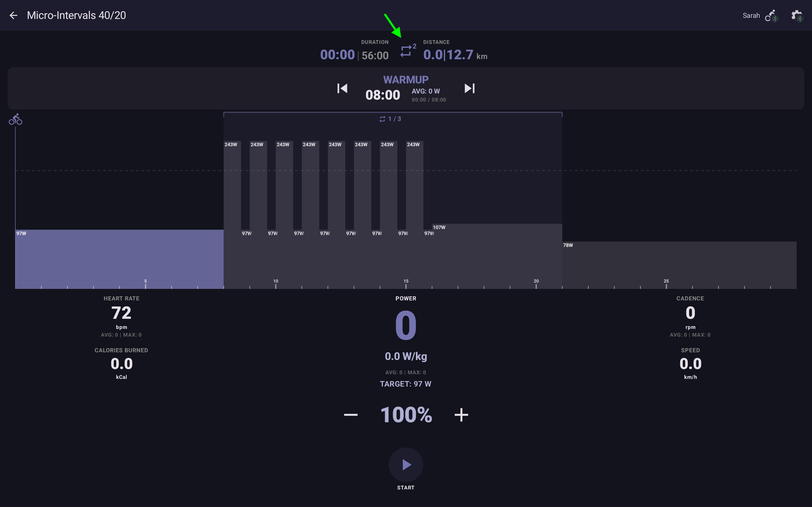Select the 78W cooldown block
The image size is (812, 507).
(x=679, y=265)
